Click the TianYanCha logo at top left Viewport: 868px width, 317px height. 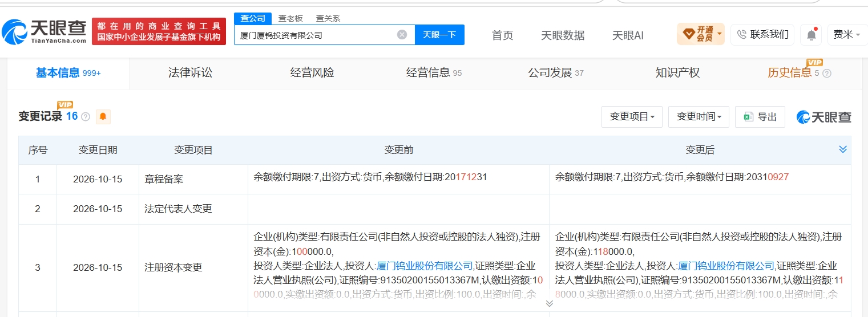tap(44, 32)
